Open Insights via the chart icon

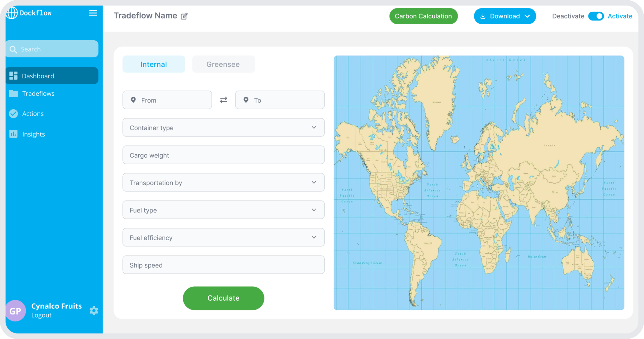[x=13, y=134]
